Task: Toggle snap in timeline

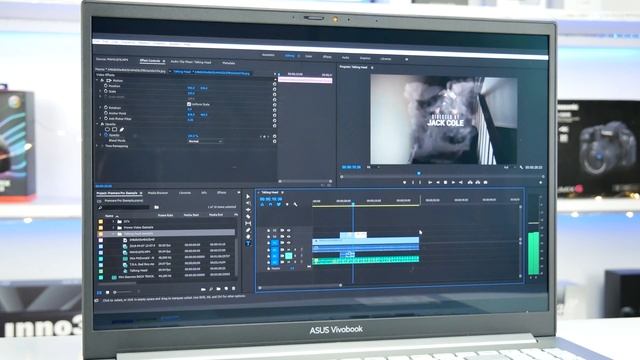Action: 270,204
